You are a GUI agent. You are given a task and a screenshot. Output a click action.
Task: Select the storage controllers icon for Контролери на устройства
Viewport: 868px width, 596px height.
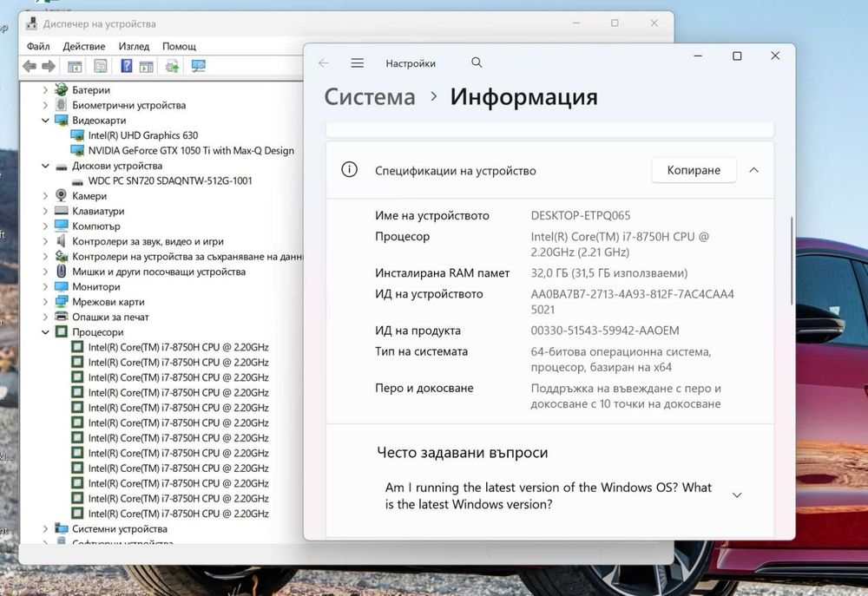click(x=61, y=256)
